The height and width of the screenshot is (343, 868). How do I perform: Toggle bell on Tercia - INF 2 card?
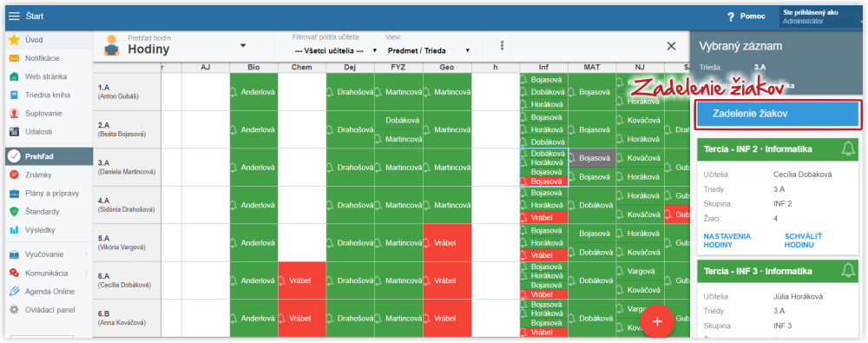click(847, 148)
